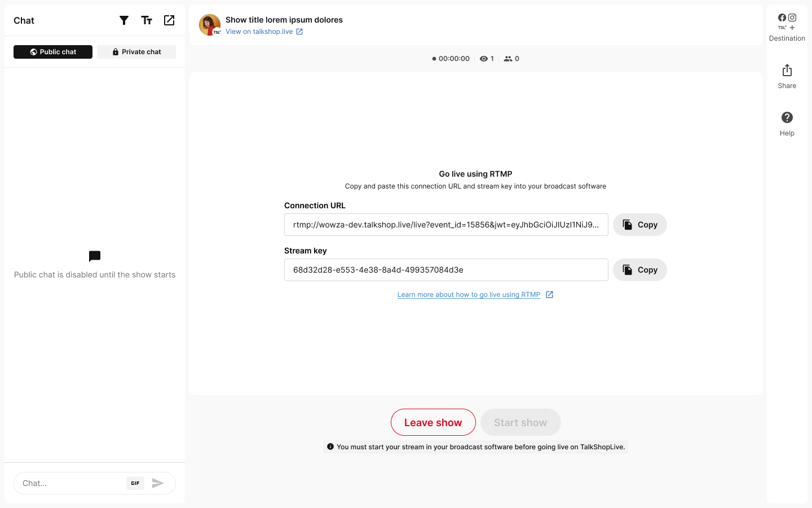Viewport: 812px width, 508px height.
Task: Click the viewer count eye icon
Action: [484, 59]
